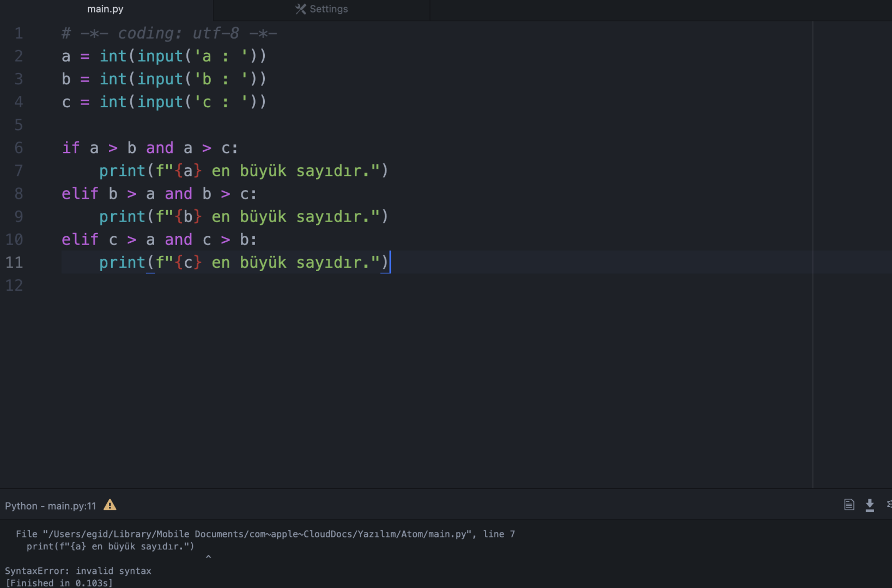
Task: Click the copy output document icon
Action: (x=849, y=505)
